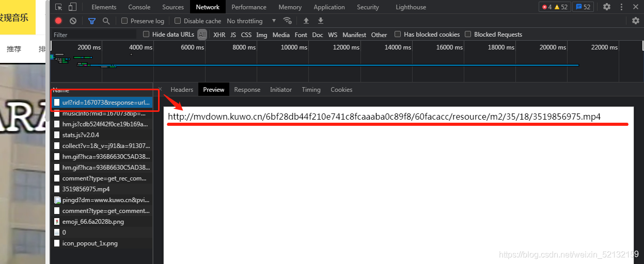
Task: Switch to the Elements panel tab
Action: (104, 7)
